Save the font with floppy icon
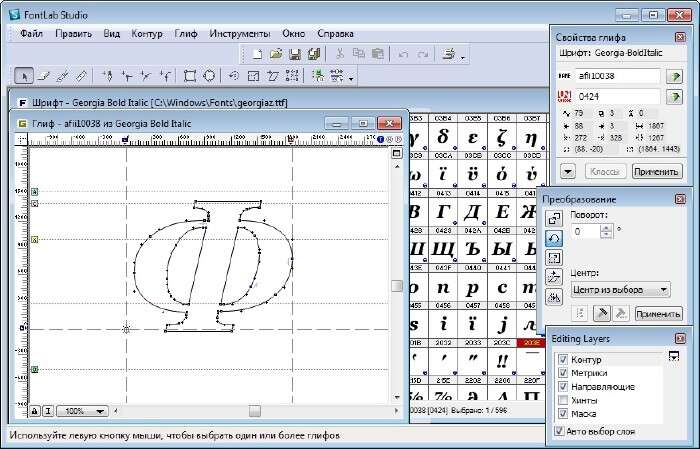 [x=295, y=54]
